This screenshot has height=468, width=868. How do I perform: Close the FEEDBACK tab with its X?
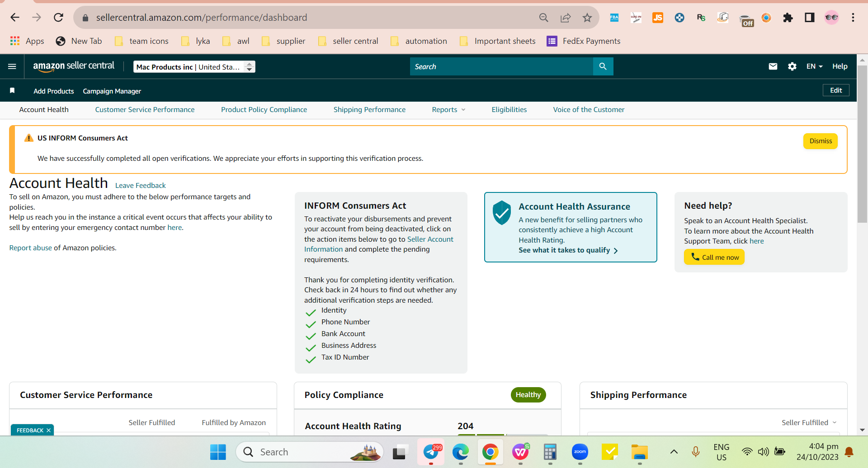[48, 431]
